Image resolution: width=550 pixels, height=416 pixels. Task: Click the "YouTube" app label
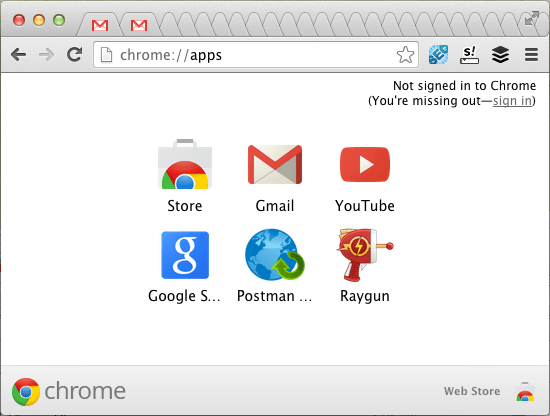(365, 206)
